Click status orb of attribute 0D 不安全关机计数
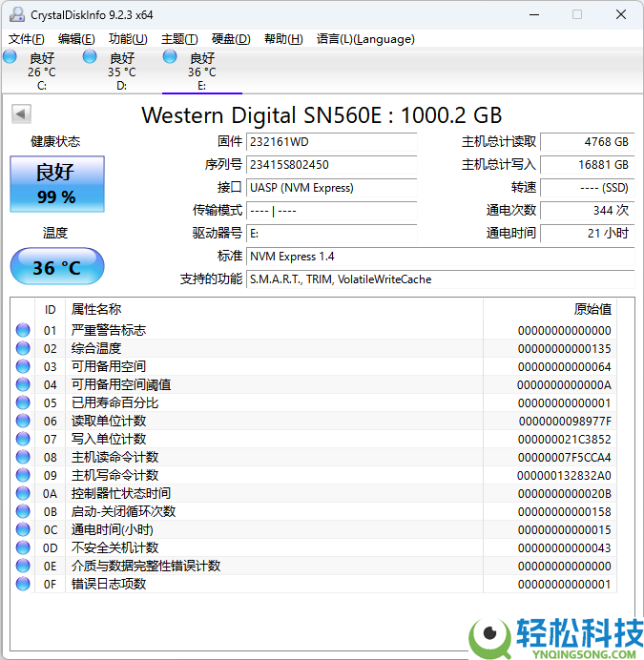Screen dimensions: 644x660 (23, 547)
